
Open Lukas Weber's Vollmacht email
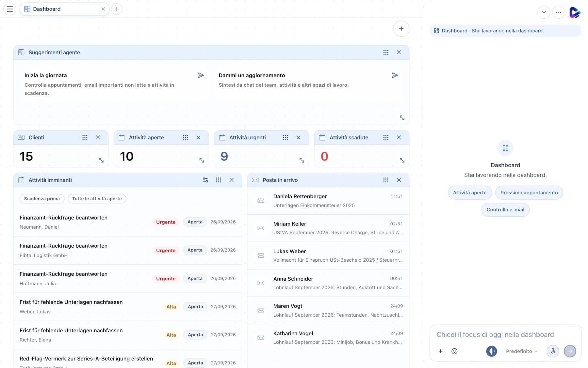pos(328,255)
